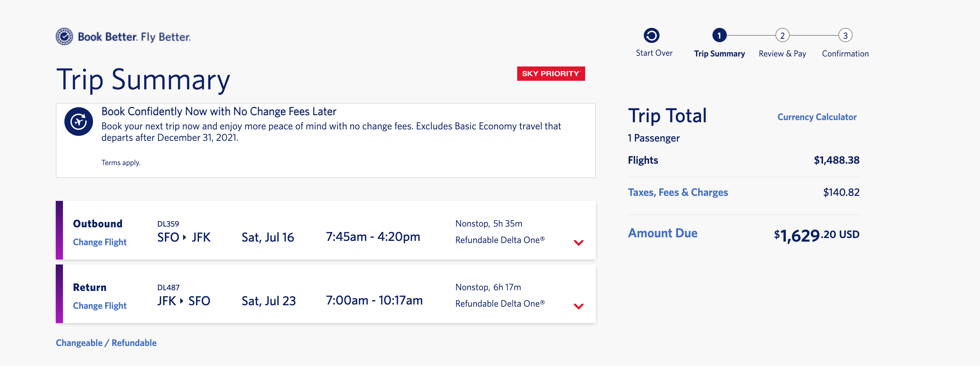
Task: Click the outbound Refundable Delta One fare text
Action: [500, 240]
